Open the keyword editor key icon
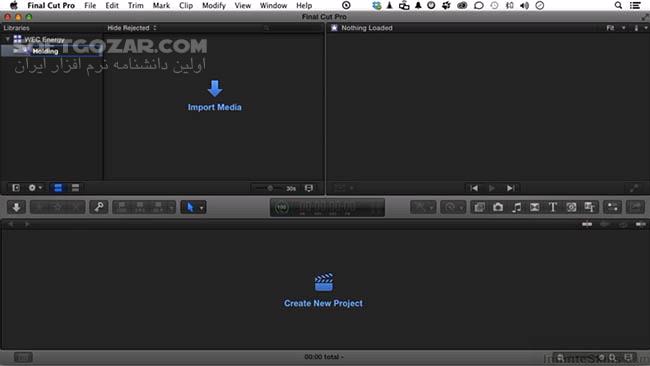Image resolution: width=650 pixels, height=366 pixels. pyautogui.click(x=99, y=207)
